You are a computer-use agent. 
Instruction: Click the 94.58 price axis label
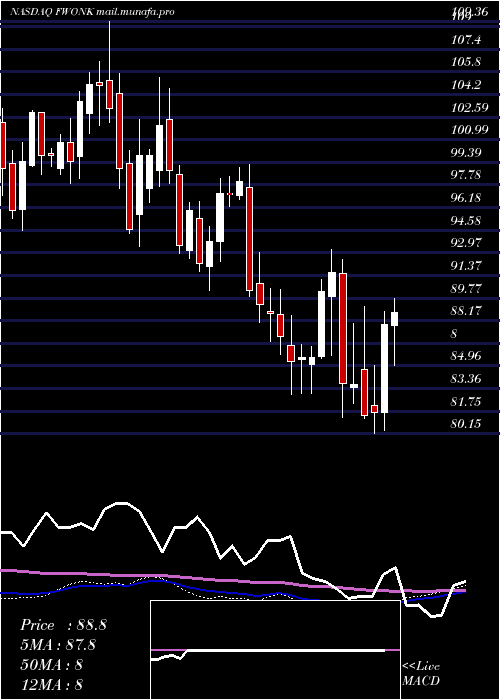point(466,221)
